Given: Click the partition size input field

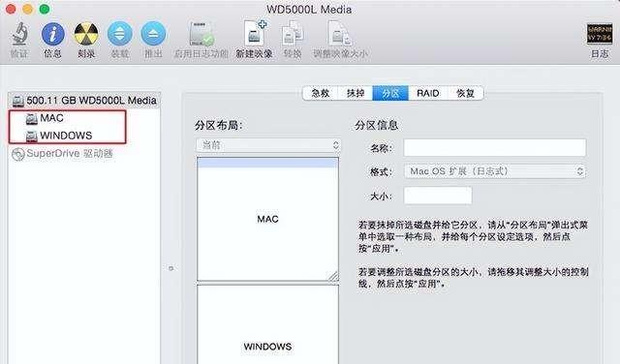Looking at the screenshot, I should [438, 196].
